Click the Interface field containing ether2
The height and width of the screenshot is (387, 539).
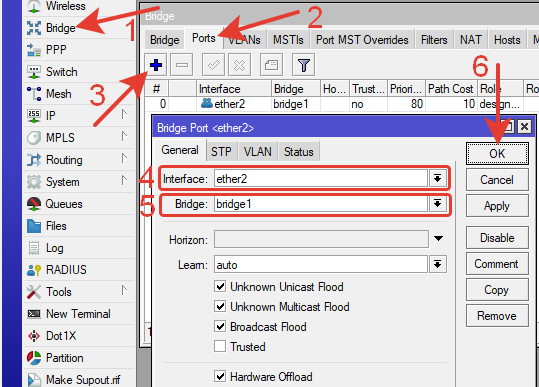click(x=321, y=178)
